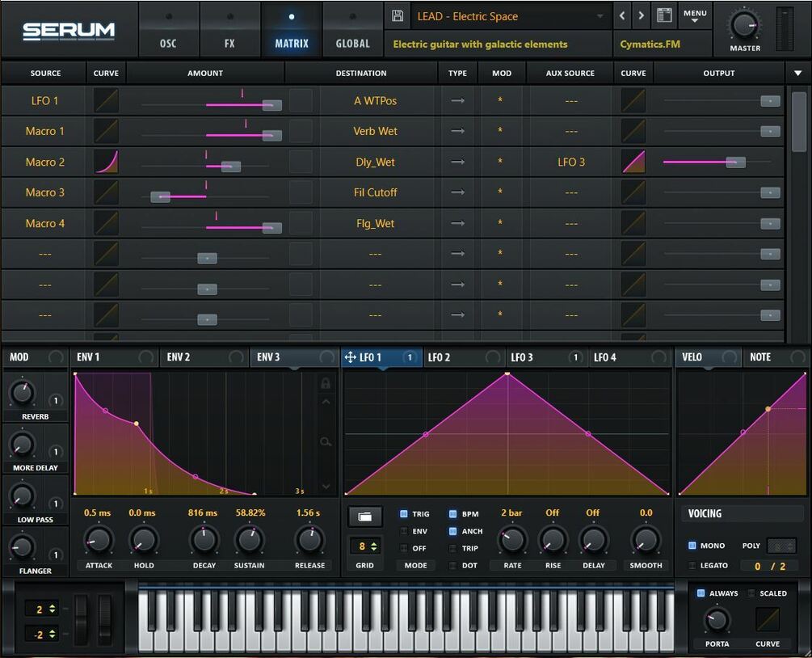Open the LFO shape folder icon
Screen dimensions: 812x658
pyautogui.click(x=364, y=517)
